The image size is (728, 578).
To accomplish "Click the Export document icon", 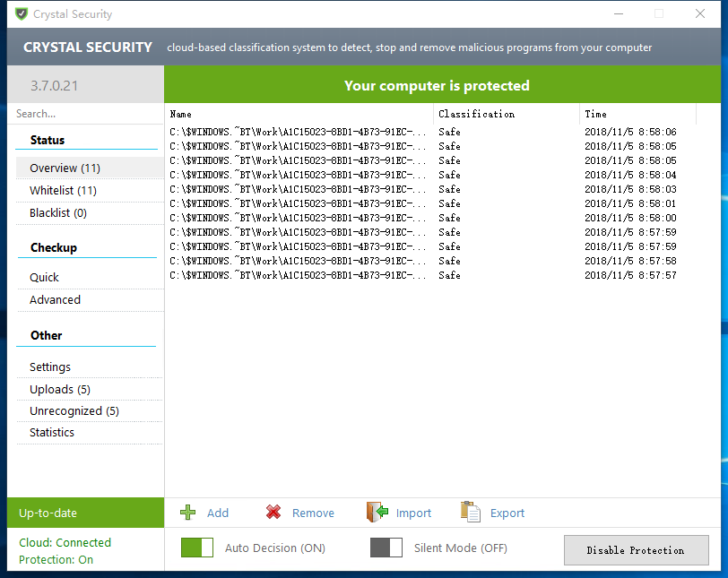I will [x=470, y=513].
